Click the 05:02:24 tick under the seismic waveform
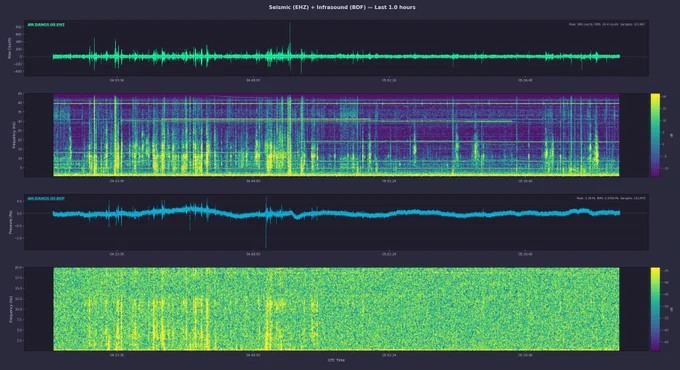This screenshot has width=680, height=370. (x=389, y=80)
